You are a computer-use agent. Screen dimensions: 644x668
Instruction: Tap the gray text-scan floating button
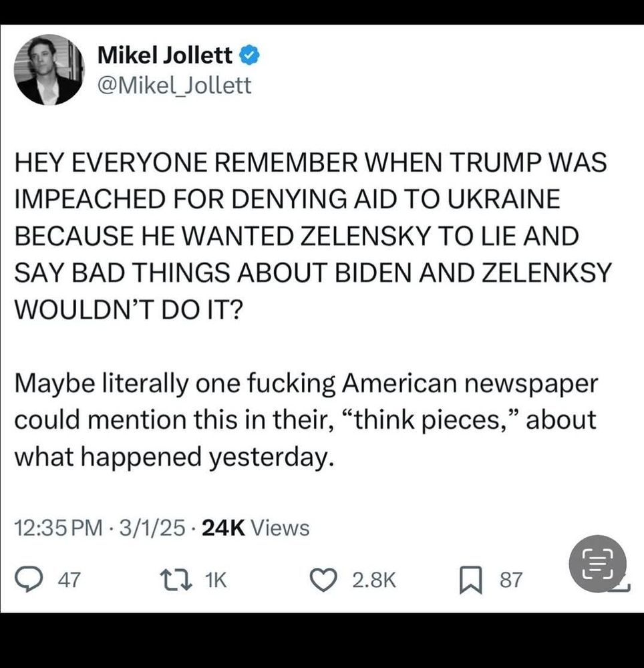point(597,564)
